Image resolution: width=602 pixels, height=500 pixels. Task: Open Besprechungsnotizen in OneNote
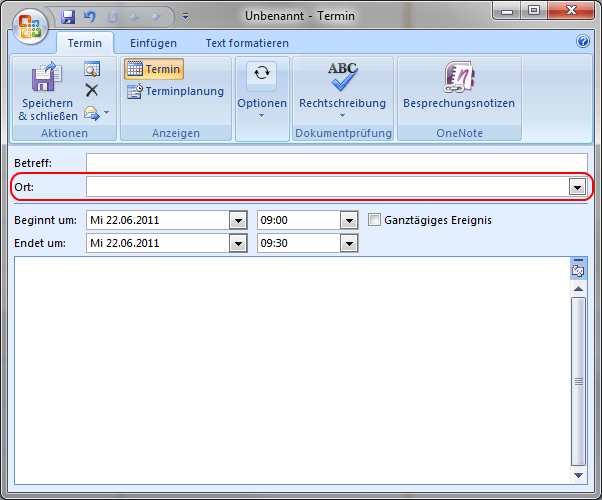tap(458, 91)
